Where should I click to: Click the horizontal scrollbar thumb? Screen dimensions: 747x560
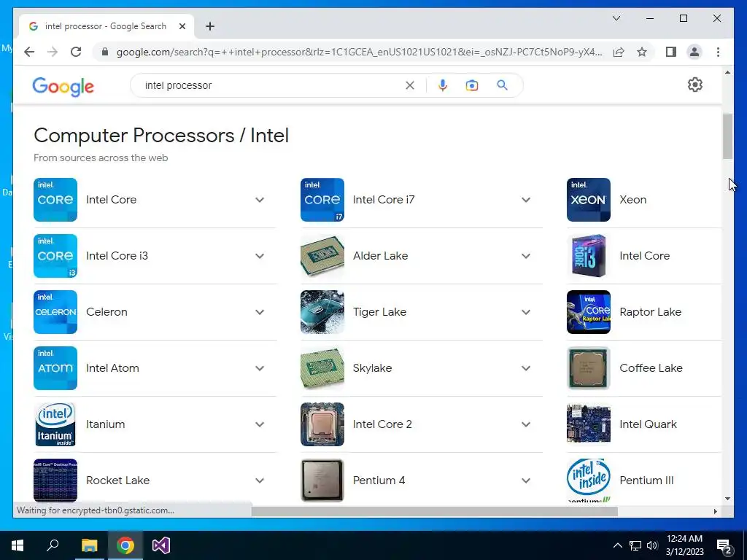(435, 511)
